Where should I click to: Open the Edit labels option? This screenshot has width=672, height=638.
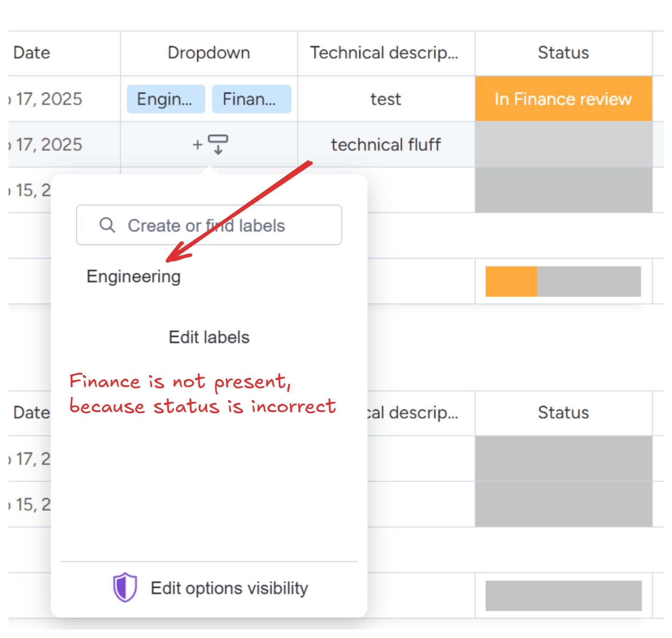[x=209, y=337]
